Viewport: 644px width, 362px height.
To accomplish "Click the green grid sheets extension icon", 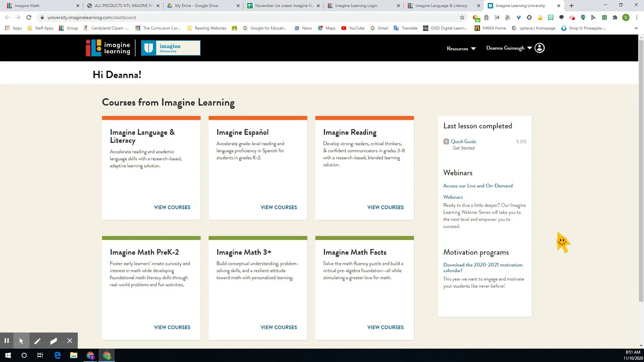I will coord(604,18).
